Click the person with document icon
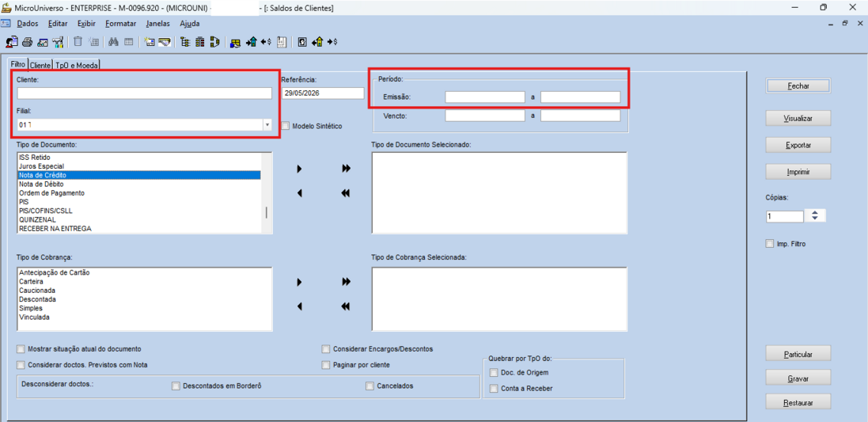Image resolution: width=868 pixels, height=422 pixels. click(x=12, y=42)
